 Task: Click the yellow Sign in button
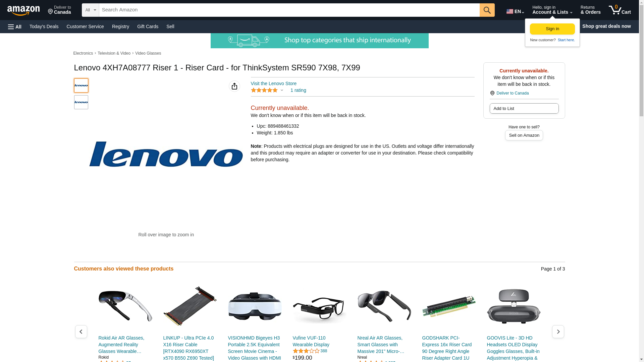coord(552,29)
